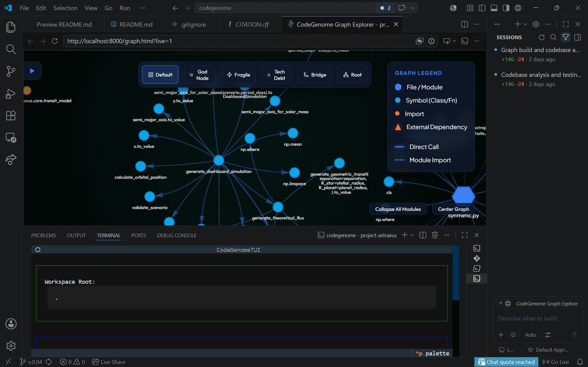Switch to the PROBLEMS panel tab
The height and width of the screenshot is (367, 588).
[44, 235]
